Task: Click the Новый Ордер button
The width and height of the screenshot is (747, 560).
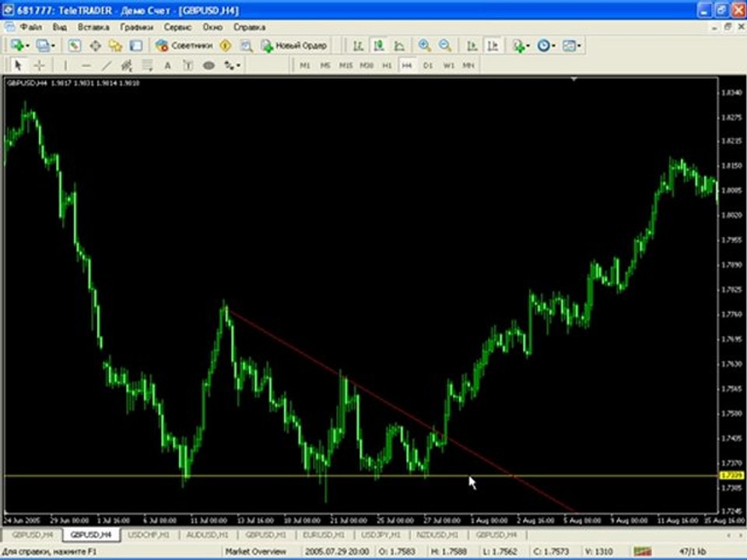Action: tap(294, 46)
